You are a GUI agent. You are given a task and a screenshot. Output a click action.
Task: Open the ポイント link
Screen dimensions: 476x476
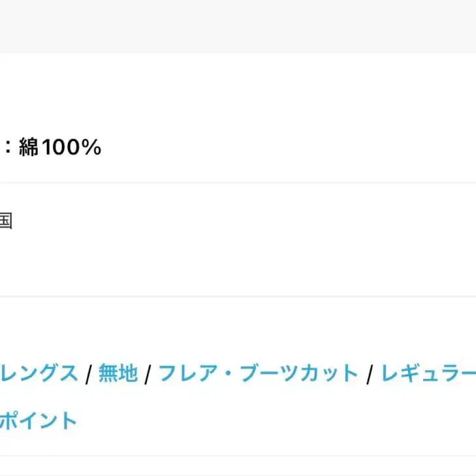click(x=39, y=420)
